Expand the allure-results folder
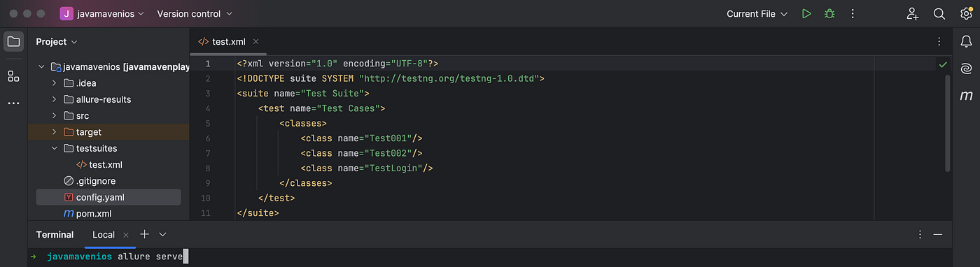The width and height of the screenshot is (980, 267). tap(54, 99)
